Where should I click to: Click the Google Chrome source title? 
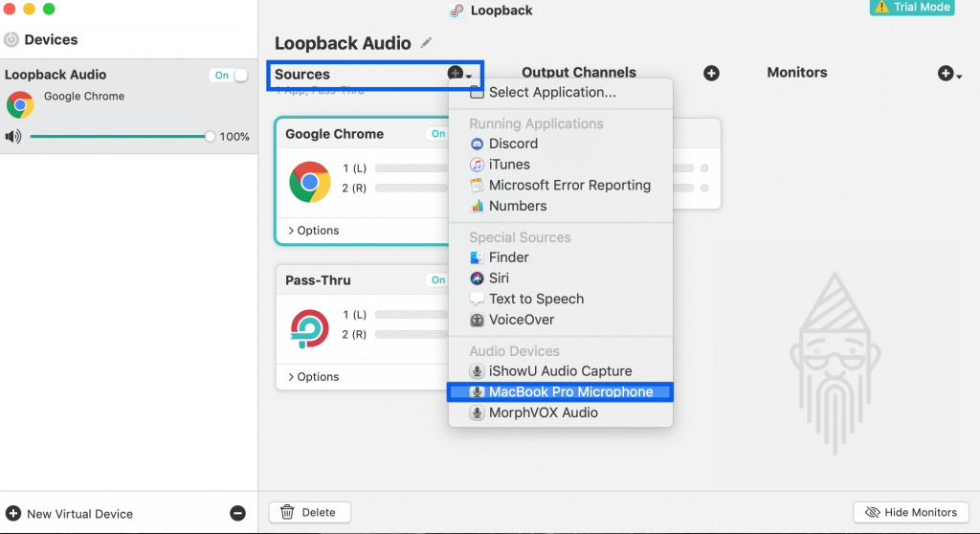pyautogui.click(x=334, y=134)
